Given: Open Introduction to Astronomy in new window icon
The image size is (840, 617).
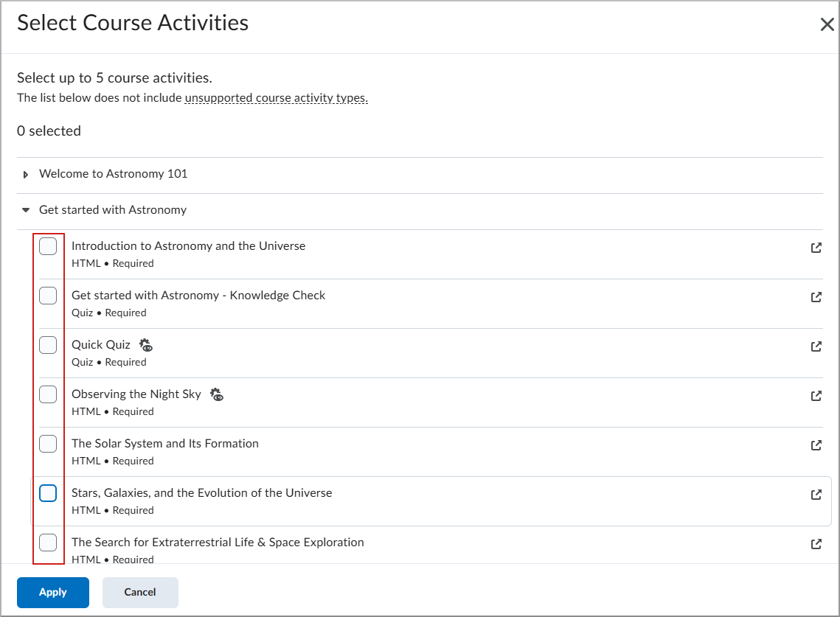Looking at the screenshot, I should pyautogui.click(x=816, y=248).
